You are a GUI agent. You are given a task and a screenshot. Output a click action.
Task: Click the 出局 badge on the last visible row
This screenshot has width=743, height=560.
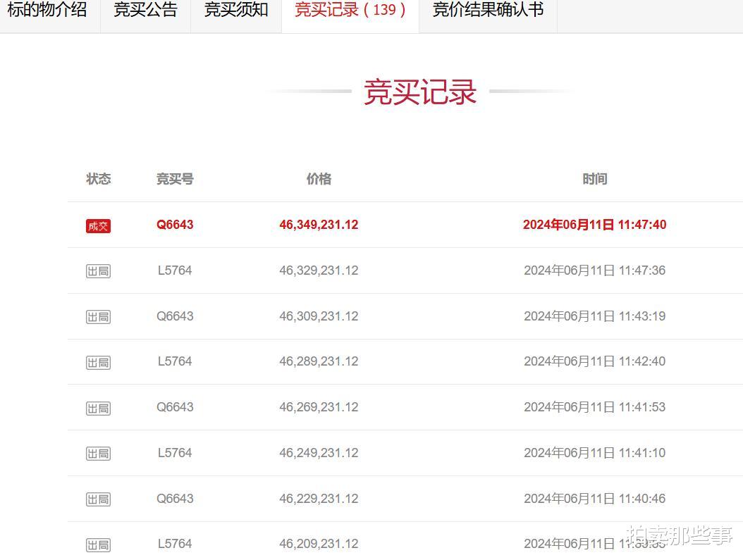point(98,545)
